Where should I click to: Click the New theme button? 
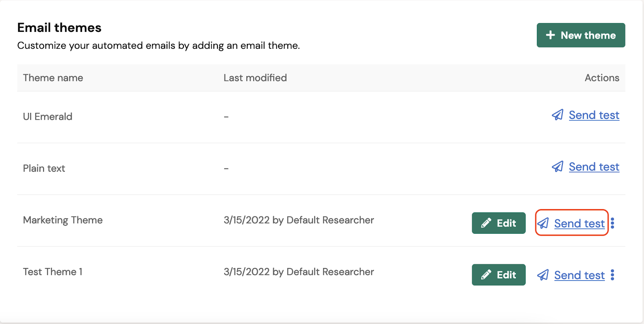click(x=581, y=35)
